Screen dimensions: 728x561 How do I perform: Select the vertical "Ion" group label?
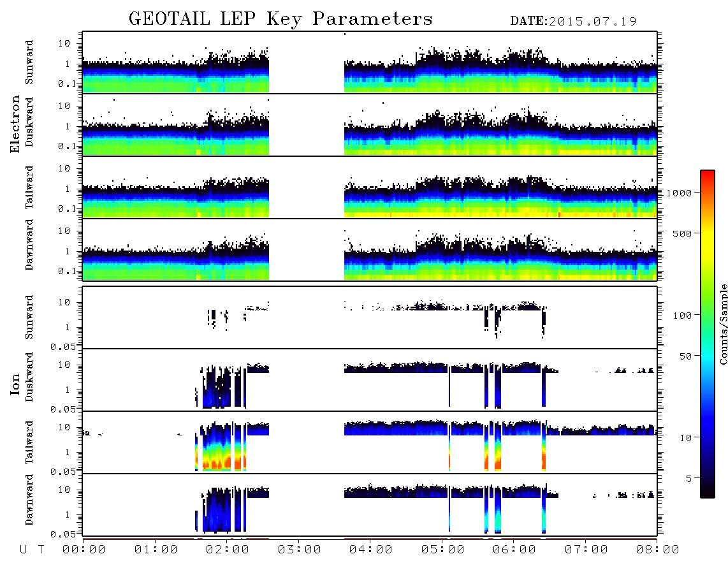15,384
